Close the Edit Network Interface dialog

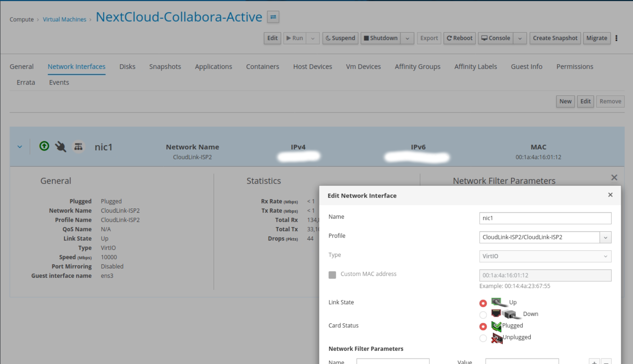[610, 195]
